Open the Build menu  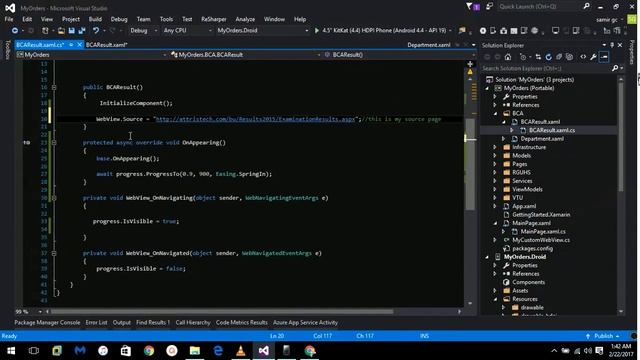[95, 19]
